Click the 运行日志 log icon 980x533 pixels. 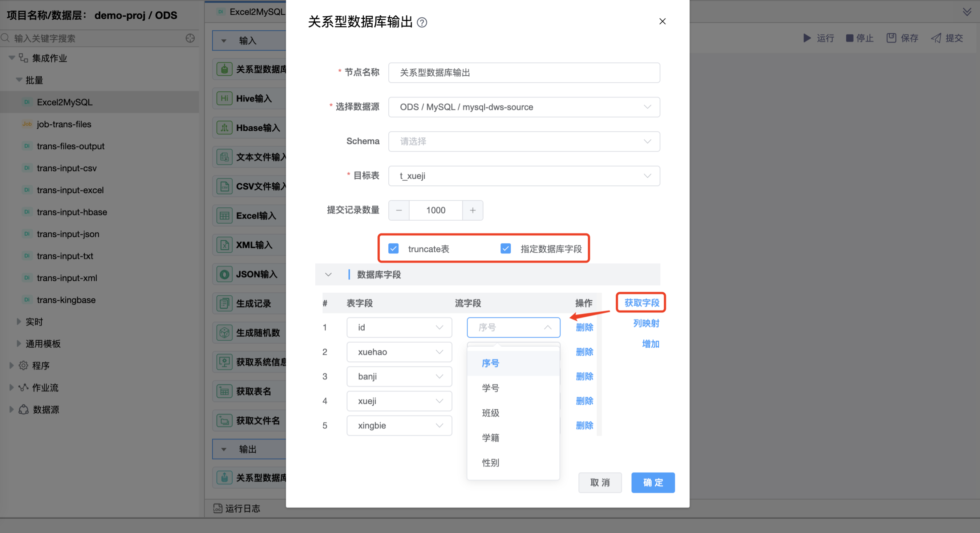(x=218, y=508)
